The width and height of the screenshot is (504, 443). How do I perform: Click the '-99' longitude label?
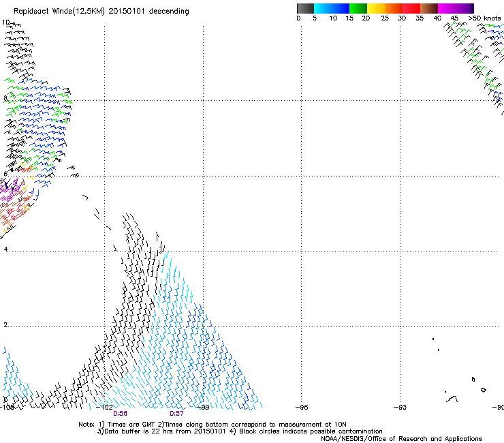(203, 408)
